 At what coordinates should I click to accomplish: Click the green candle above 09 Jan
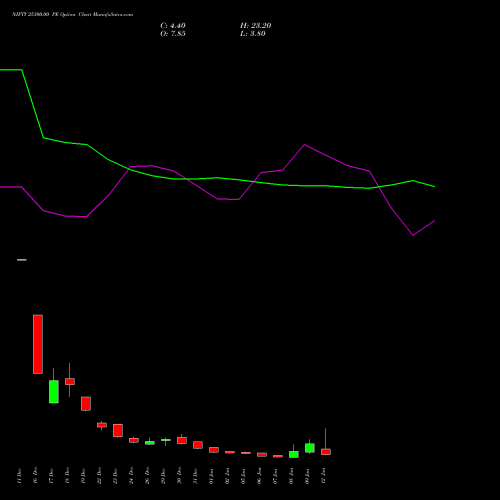310,448
